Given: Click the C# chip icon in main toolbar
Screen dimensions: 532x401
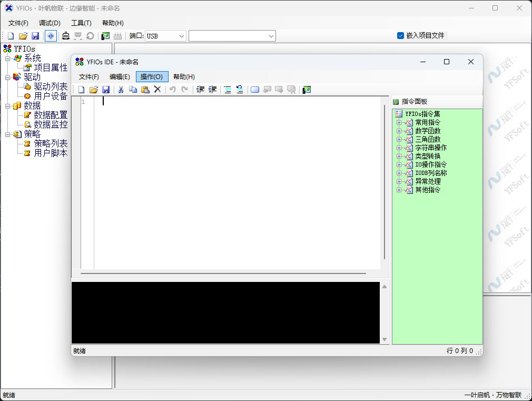Looking at the screenshot, I should 105,36.
